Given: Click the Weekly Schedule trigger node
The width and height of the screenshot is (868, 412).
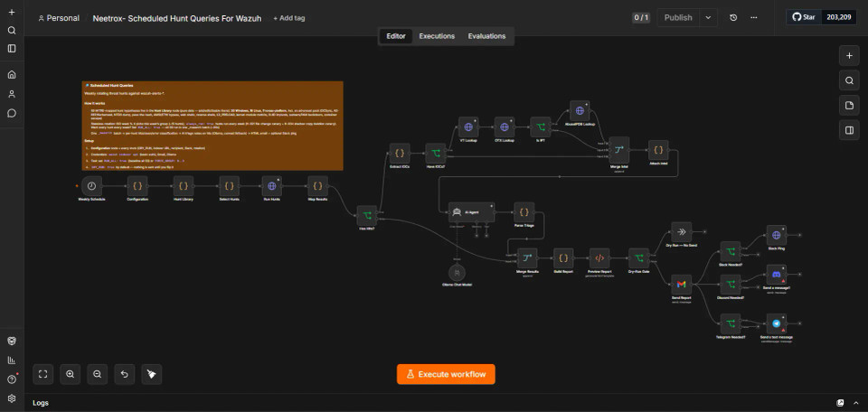Looking at the screenshot, I should (92, 186).
